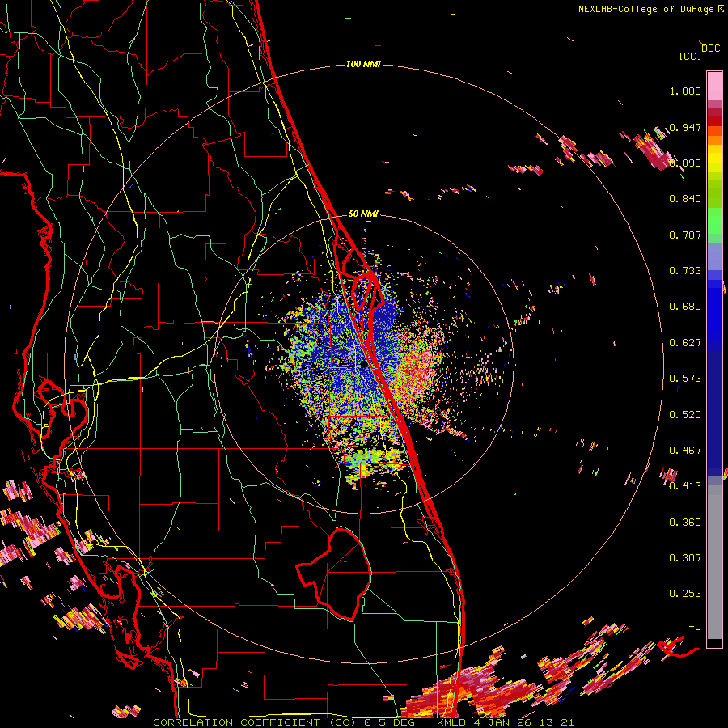Click the 0.733 scale value
Image resolution: width=728 pixels, height=728 pixels.
(685, 271)
